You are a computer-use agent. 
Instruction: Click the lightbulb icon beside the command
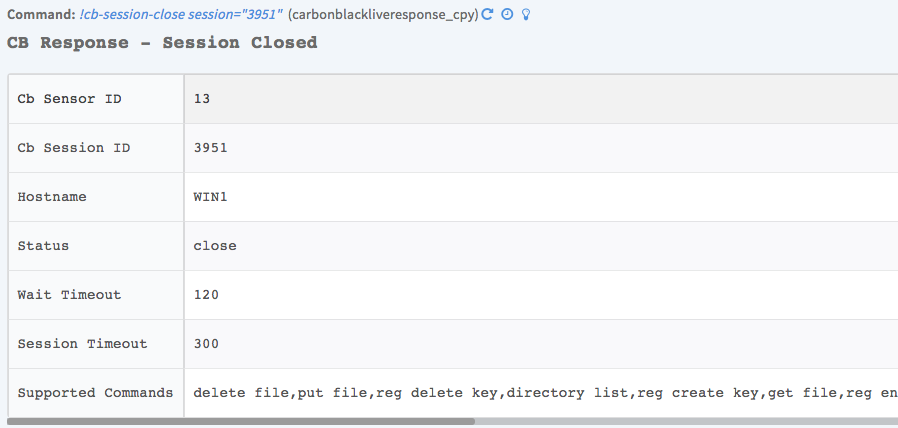point(525,15)
